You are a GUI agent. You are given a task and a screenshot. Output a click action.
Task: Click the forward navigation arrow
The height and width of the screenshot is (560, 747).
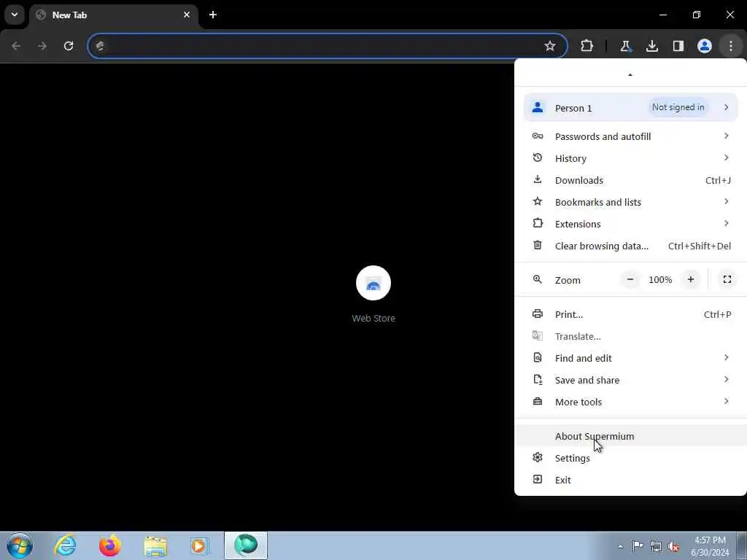point(42,46)
